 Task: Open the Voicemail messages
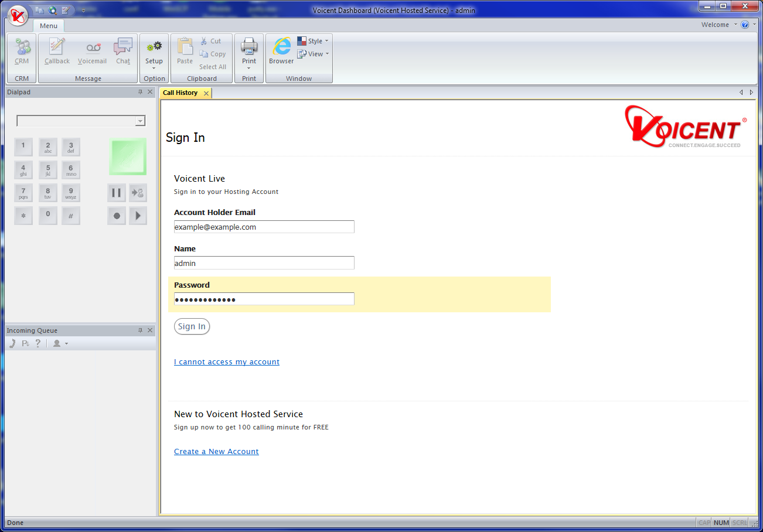tap(92, 52)
